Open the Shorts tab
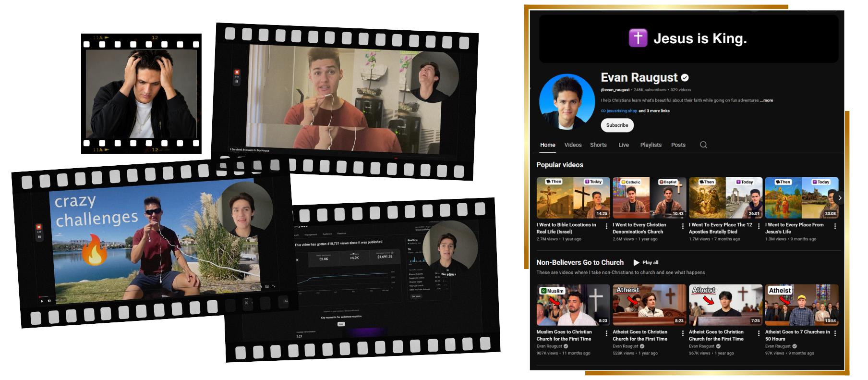Viewport: 868px width, 380px height. tap(598, 145)
